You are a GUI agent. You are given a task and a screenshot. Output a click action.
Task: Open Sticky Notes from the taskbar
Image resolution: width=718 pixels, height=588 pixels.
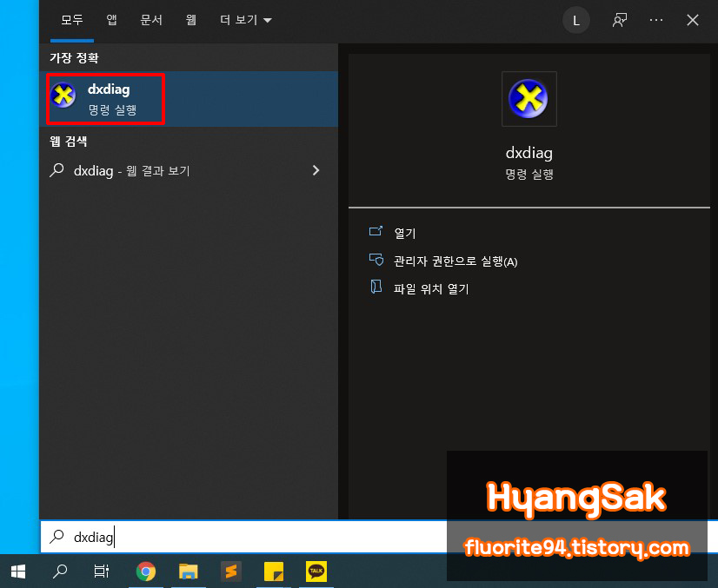274,571
